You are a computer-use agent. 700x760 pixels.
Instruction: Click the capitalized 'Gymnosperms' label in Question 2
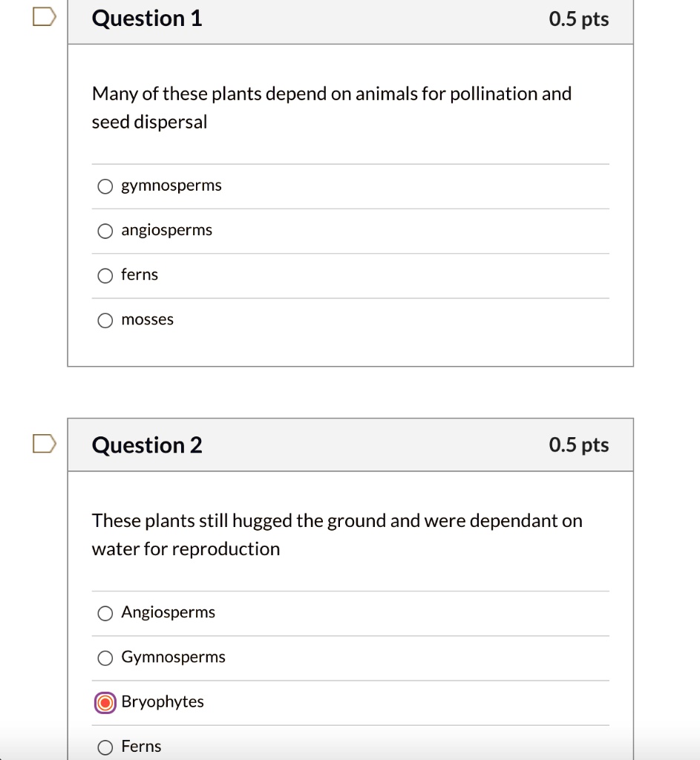point(173,658)
